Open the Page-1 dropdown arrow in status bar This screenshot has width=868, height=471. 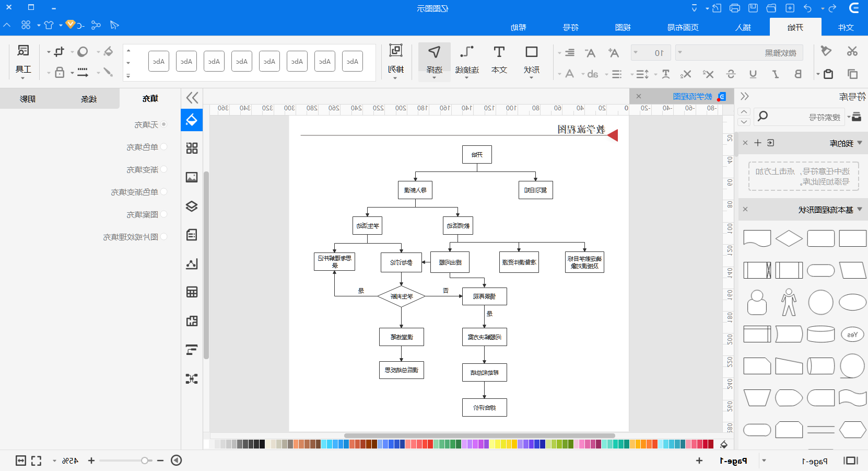[x=764, y=461]
